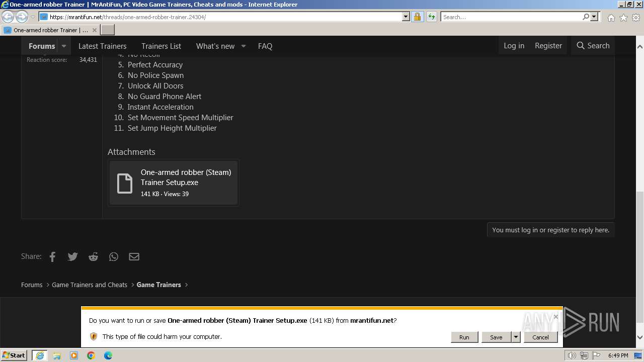Click the network tray icon

[x=584, y=355]
